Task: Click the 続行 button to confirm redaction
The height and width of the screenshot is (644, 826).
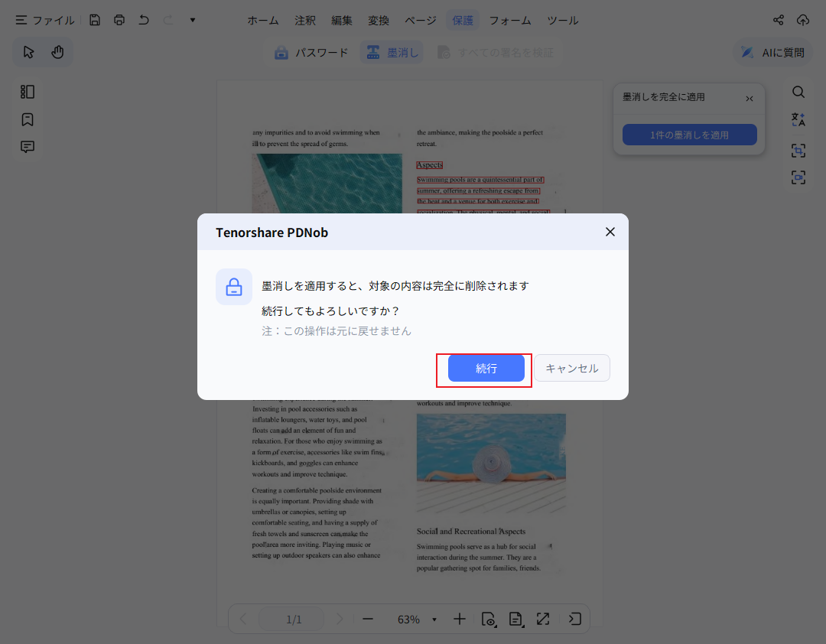Action: pos(486,368)
